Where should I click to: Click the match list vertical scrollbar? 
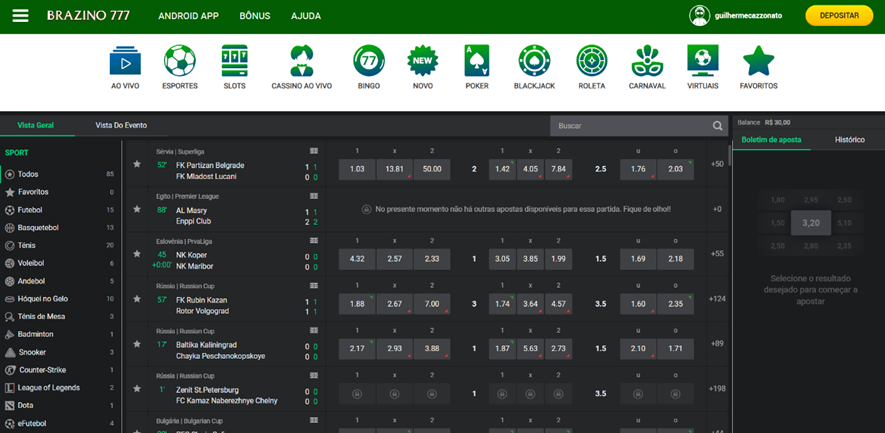pos(730,155)
